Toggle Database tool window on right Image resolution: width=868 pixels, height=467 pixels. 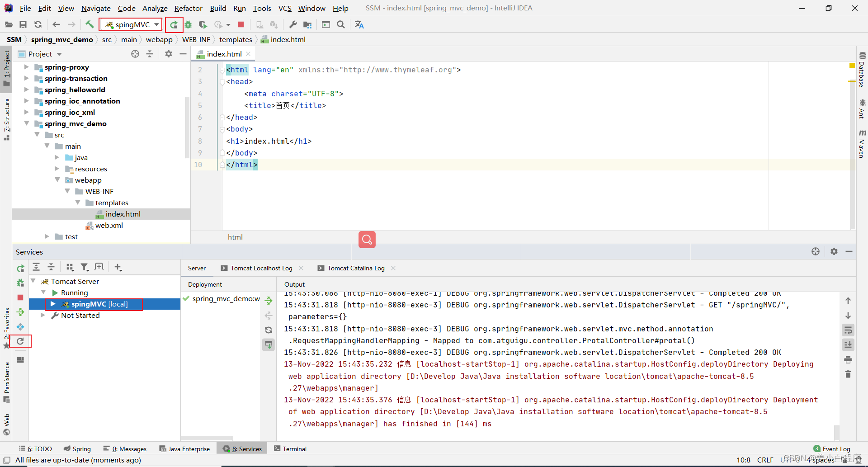click(x=862, y=69)
